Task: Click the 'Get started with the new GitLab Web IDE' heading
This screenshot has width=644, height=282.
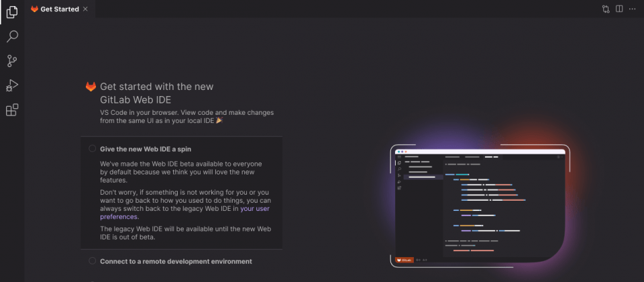Action: click(157, 93)
